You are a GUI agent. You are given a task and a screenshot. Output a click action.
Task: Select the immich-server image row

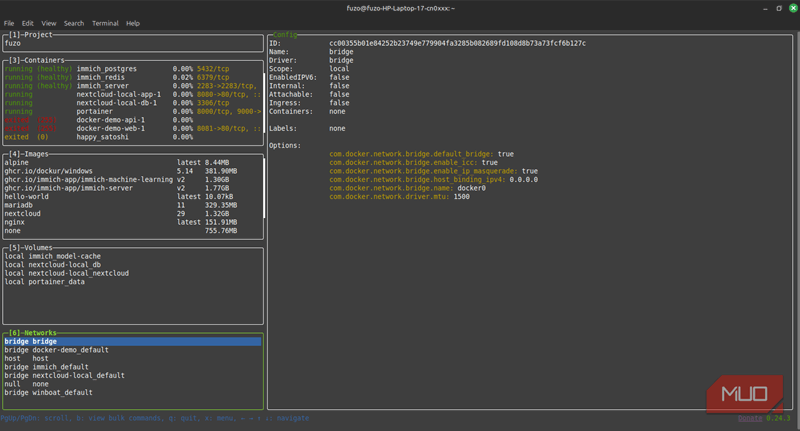133,188
